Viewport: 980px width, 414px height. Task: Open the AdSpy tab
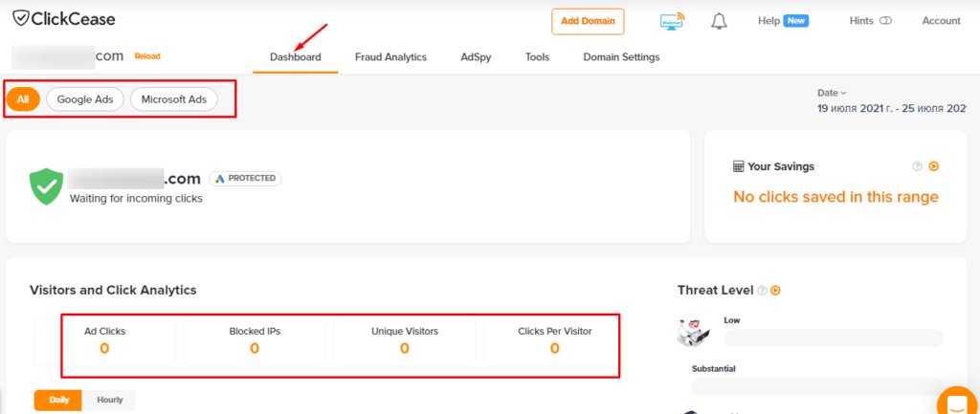click(x=476, y=56)
